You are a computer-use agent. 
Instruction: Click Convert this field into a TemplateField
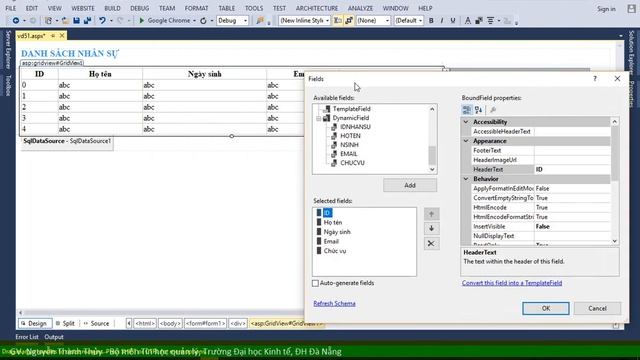[512, 283]
